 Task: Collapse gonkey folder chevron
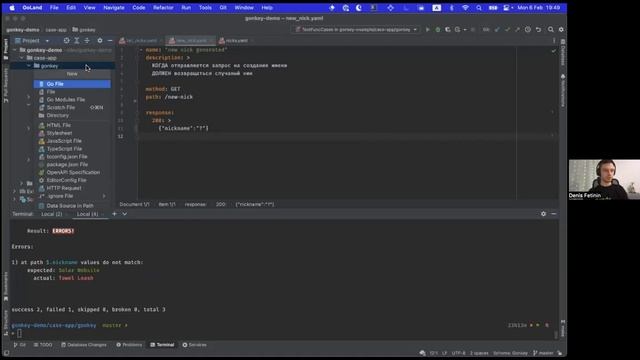[29, 66]
